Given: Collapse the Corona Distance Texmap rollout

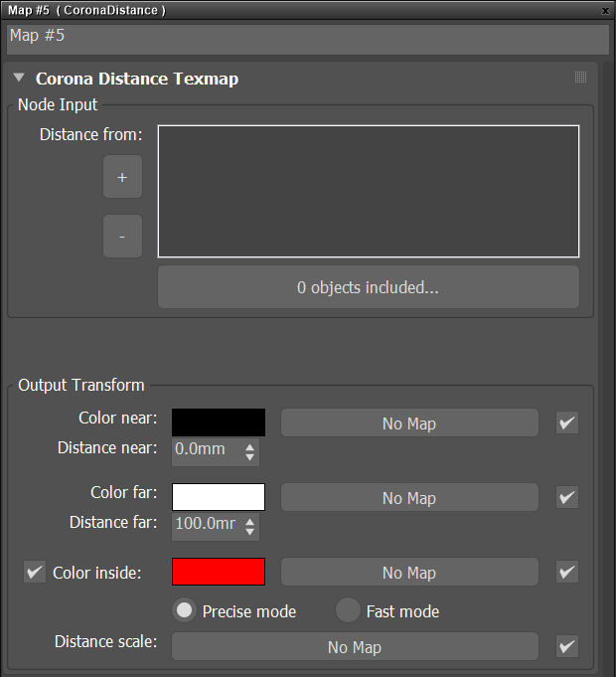Looking at the screenshot, I should click(19, 78).
